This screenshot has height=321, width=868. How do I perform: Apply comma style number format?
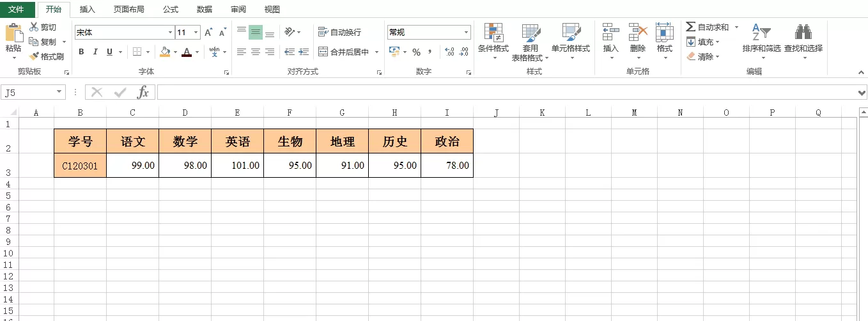pyautogui.click(x=430, y=52)
